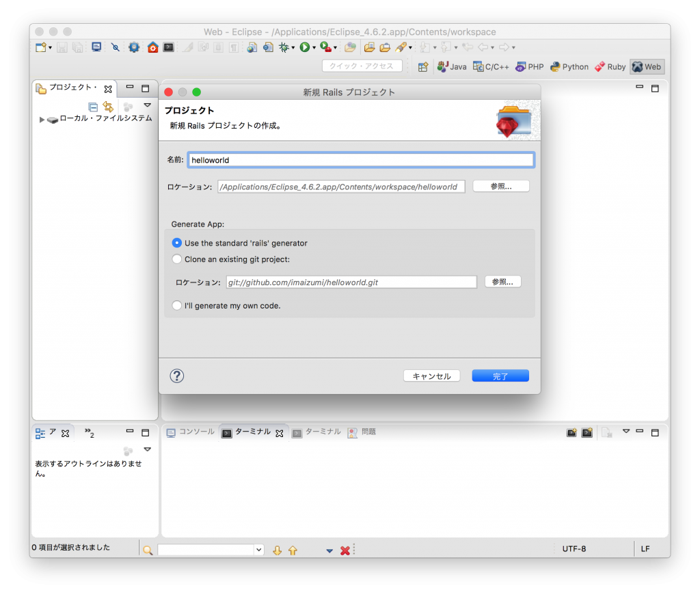Open the New wizard dropdown arrow

pyautogui.click(x=50, y=47)
